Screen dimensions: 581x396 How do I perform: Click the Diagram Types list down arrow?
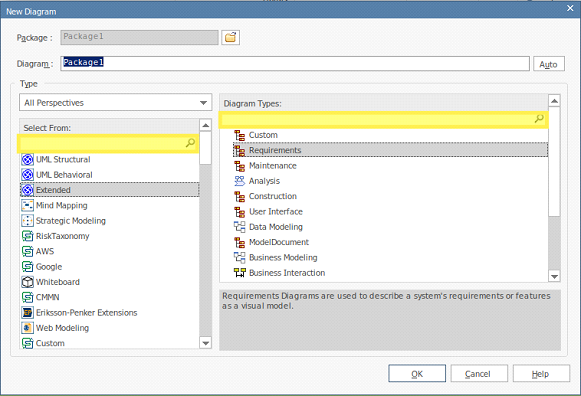(x=554, y=276)
